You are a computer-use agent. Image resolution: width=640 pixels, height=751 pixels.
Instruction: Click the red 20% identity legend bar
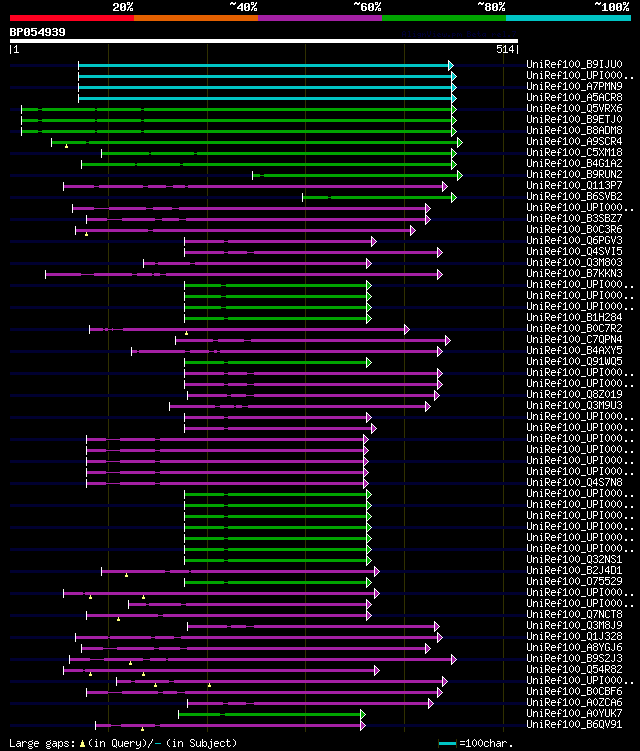(x=72, y=18)
